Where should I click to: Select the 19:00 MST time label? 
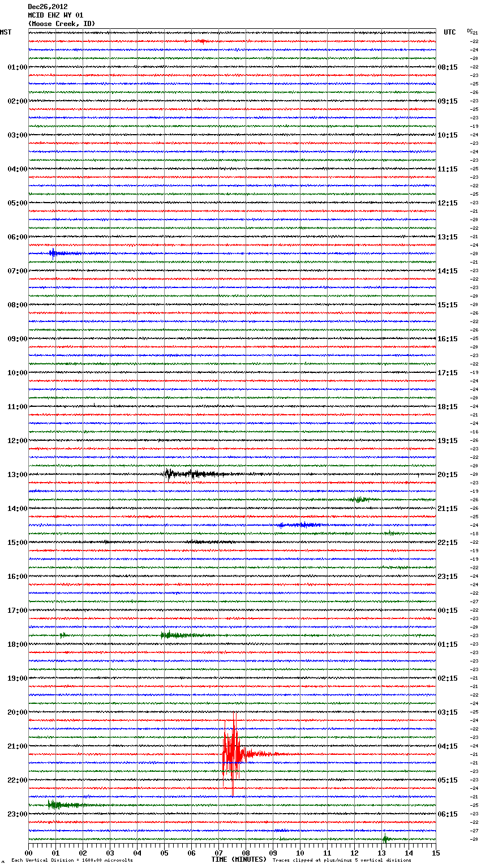tap(18, 678)
